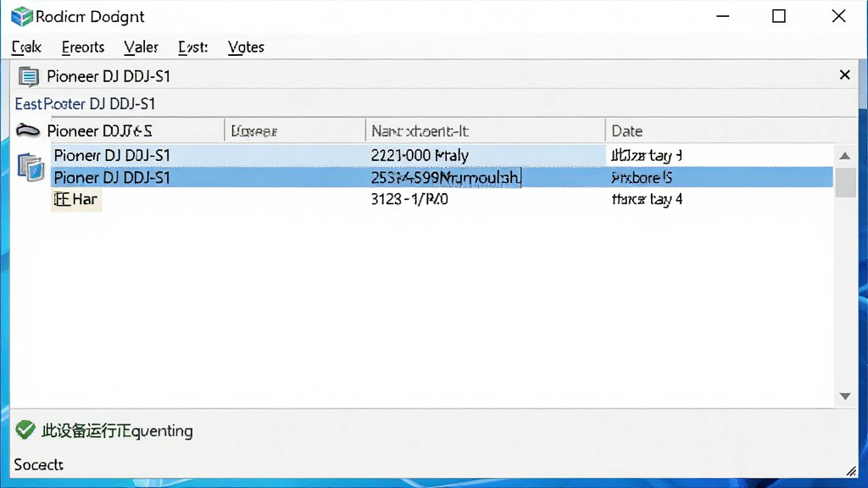Screen dimensions: 868x488
Task: Sort by the Nant xhoent-It column header
Action: (x=486, y=131)
